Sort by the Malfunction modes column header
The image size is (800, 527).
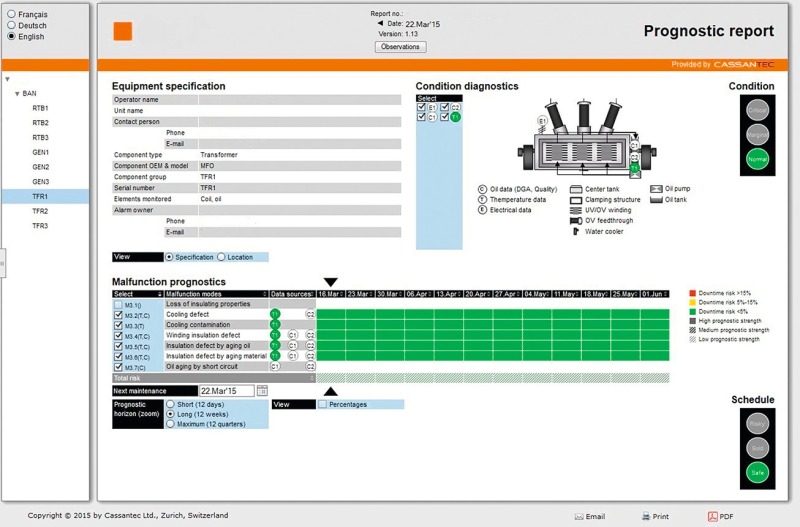[215, 294]
